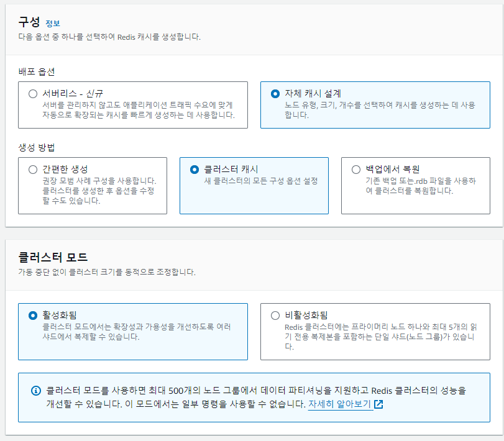This screenshot has width=504, height=441.
Task: Click the 생성 방법 label
Action: 36,147
